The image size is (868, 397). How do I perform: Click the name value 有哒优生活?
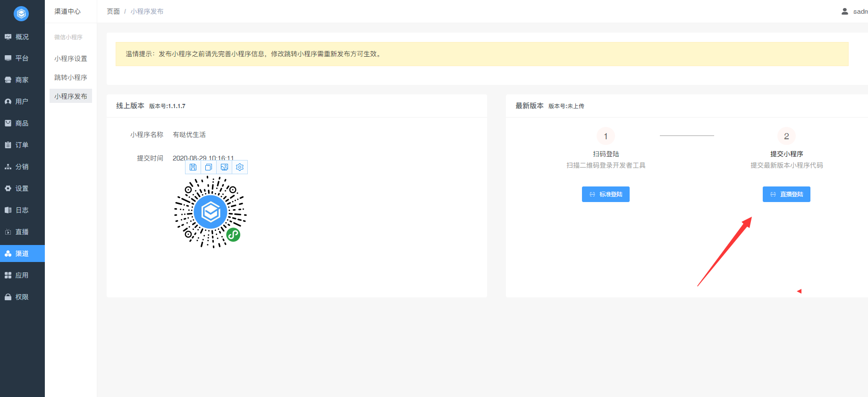pos(189,135)
